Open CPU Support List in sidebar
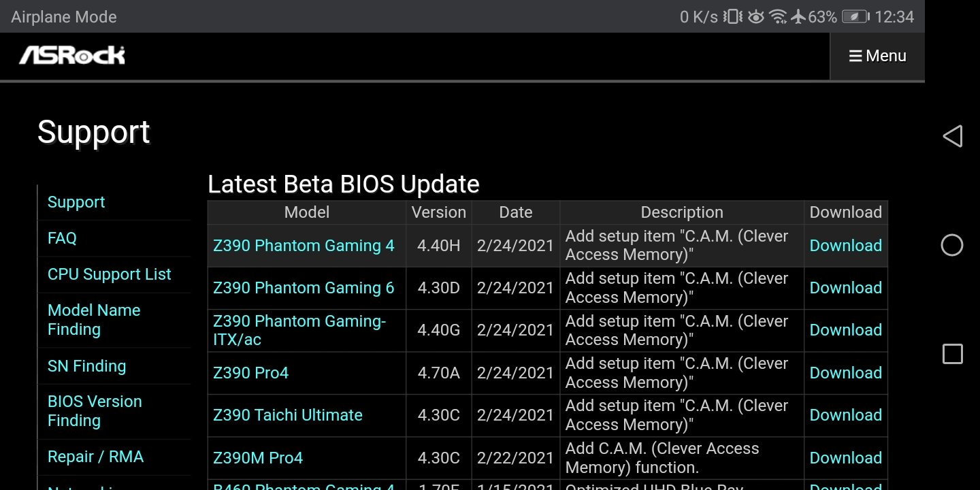The image size is (980, 490). (x=109, y=274)
